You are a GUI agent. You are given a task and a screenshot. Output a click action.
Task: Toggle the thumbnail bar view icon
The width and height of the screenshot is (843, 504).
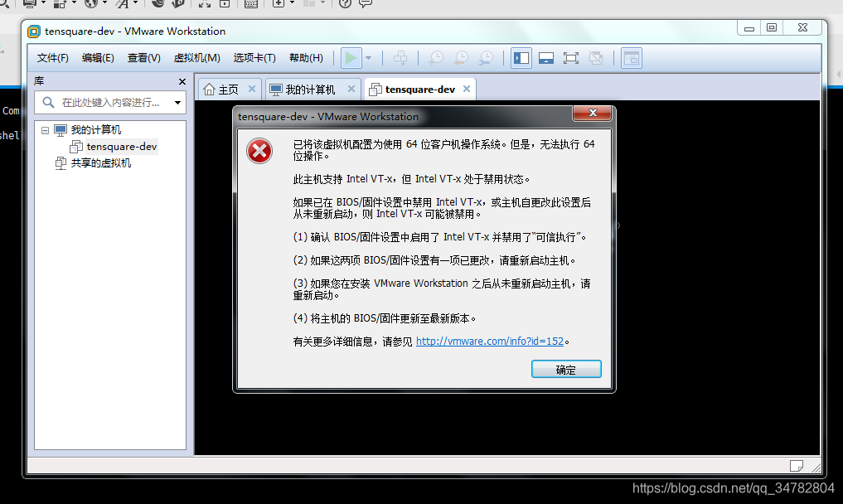point(546,57)
